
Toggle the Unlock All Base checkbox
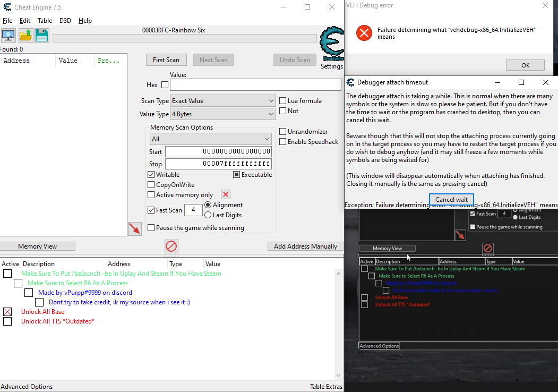(7, 312)
